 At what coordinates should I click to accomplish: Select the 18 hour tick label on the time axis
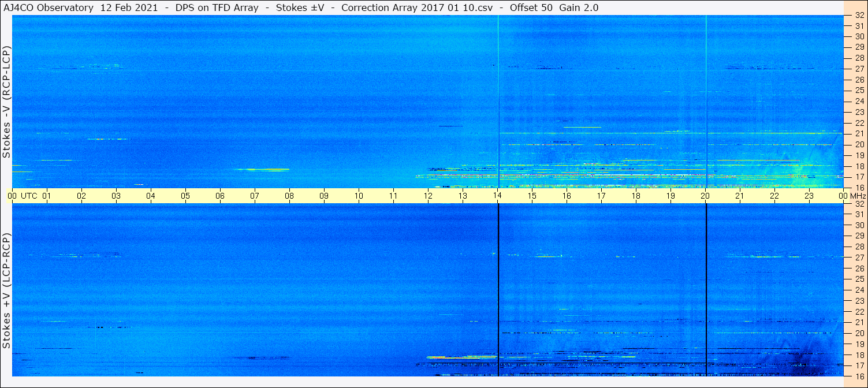coord(636,196)
